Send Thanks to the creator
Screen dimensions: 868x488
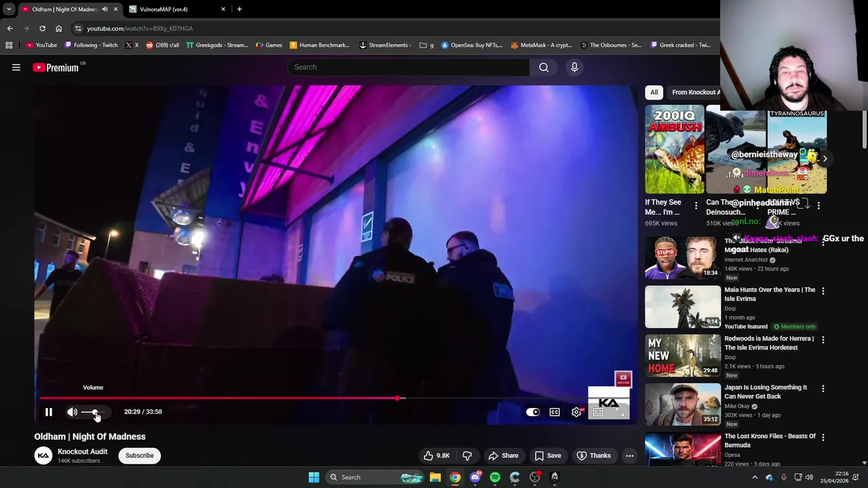593,455
